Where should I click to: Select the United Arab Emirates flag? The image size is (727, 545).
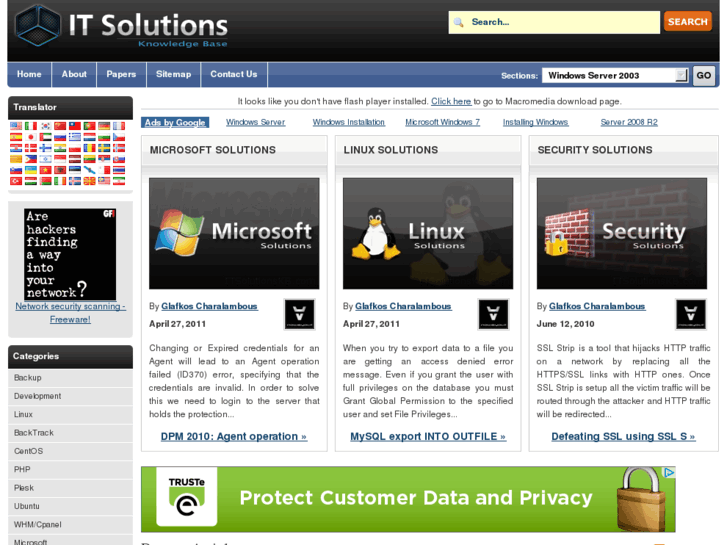[45, 137]
